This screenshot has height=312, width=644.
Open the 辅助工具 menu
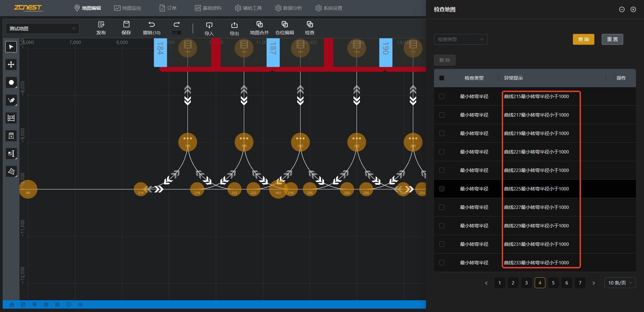(248, 8)
